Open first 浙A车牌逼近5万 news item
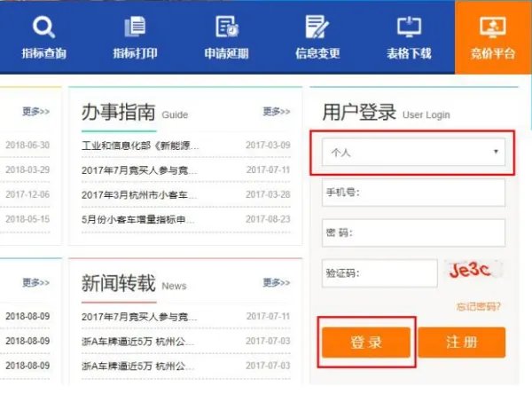Image resolution: width=532 pixels, height=394 pixels. [138, 342]
